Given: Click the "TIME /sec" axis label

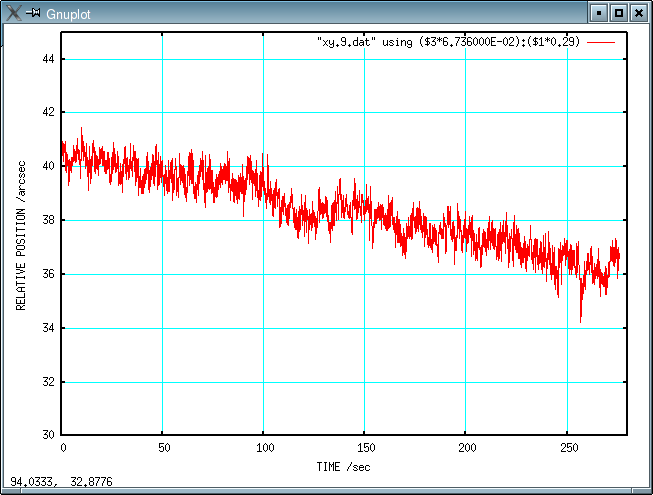Looking at the screenshot, I should (x=343, y=467).
